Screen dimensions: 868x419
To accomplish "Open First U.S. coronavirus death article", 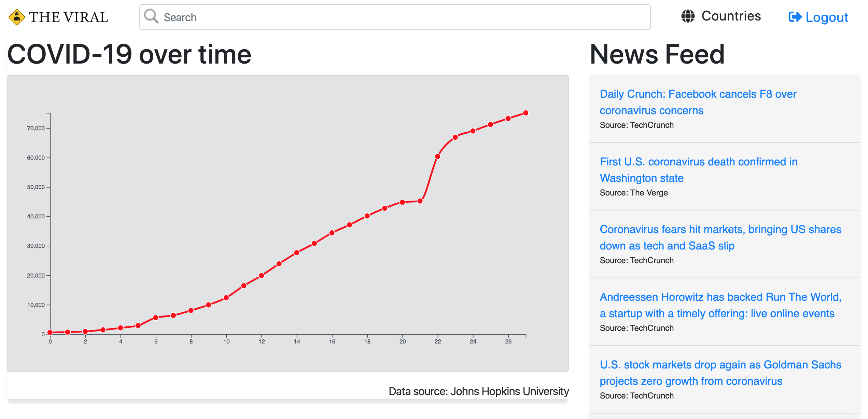I will [x=699, y=170].
